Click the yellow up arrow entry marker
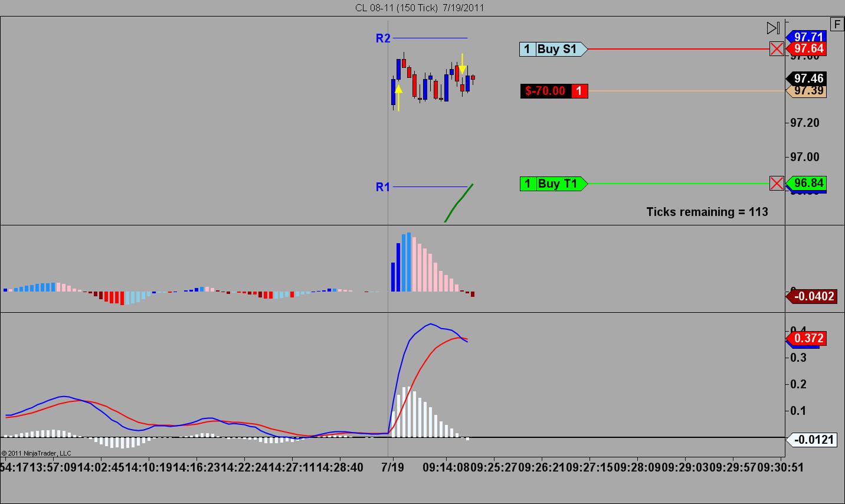 [398, 97]
